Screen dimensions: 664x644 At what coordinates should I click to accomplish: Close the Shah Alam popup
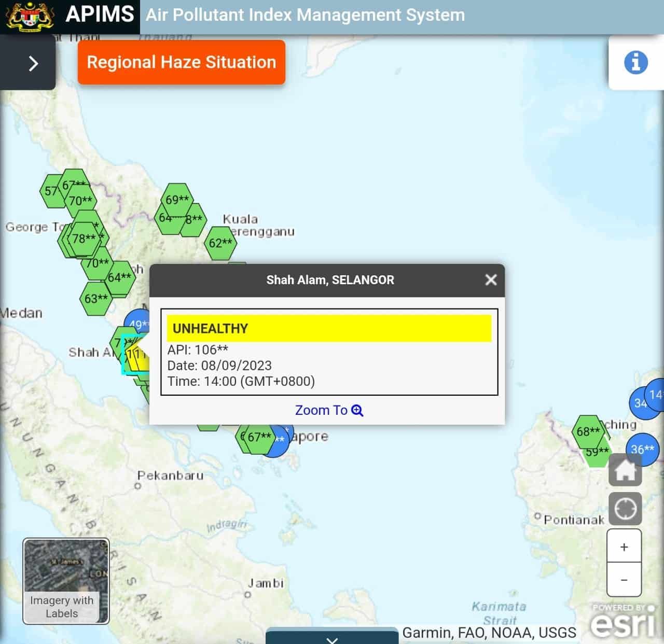pos(490,280)
